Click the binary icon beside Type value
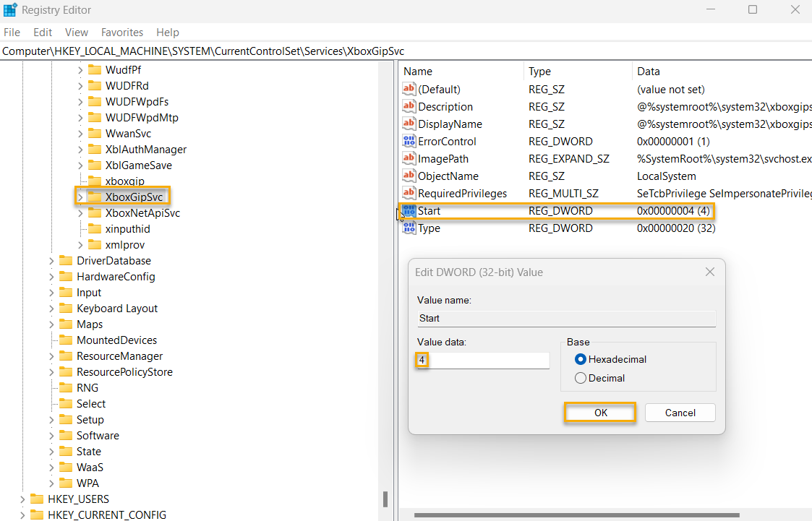 click(x=409, y=228)
